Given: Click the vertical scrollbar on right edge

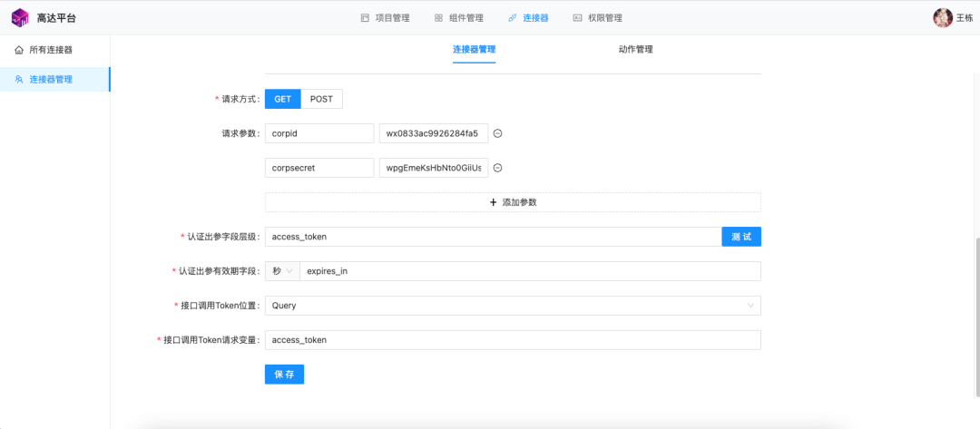Looking at the screenshot, I should [976, 317].
